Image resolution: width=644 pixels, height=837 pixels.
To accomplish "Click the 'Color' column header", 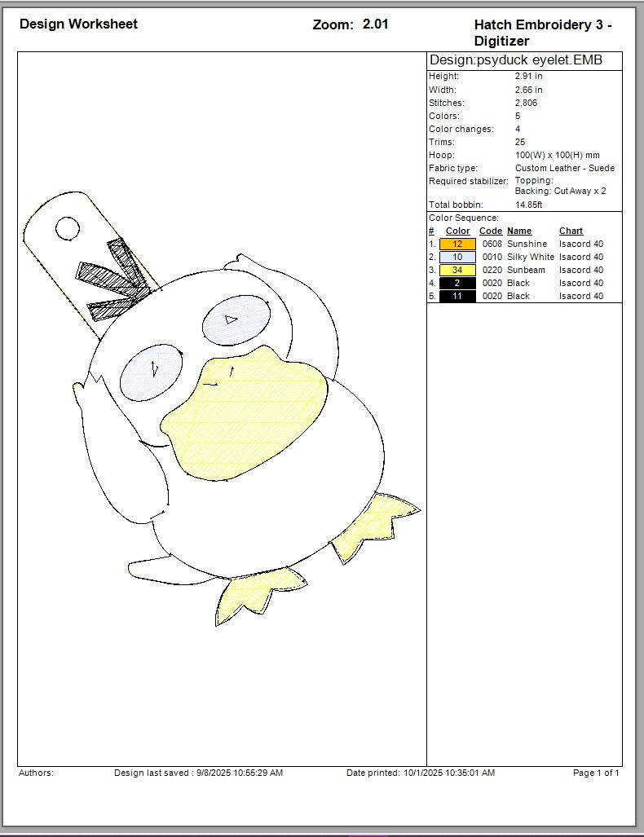I will tap(457, 231).
